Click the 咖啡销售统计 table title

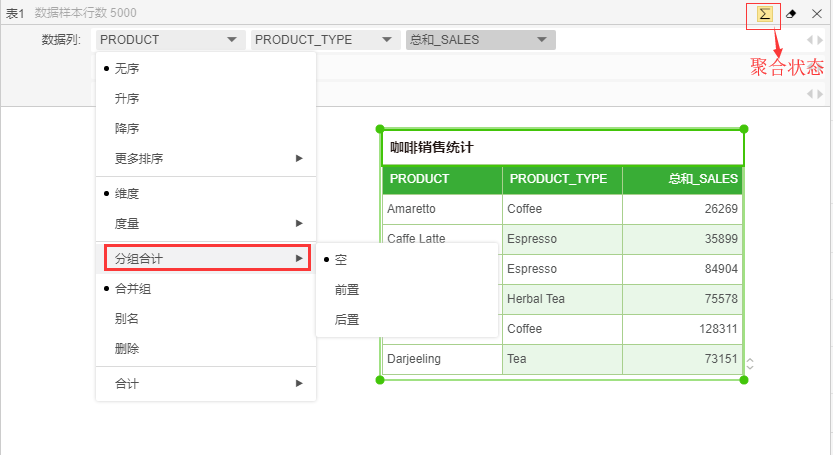[431, 147]
